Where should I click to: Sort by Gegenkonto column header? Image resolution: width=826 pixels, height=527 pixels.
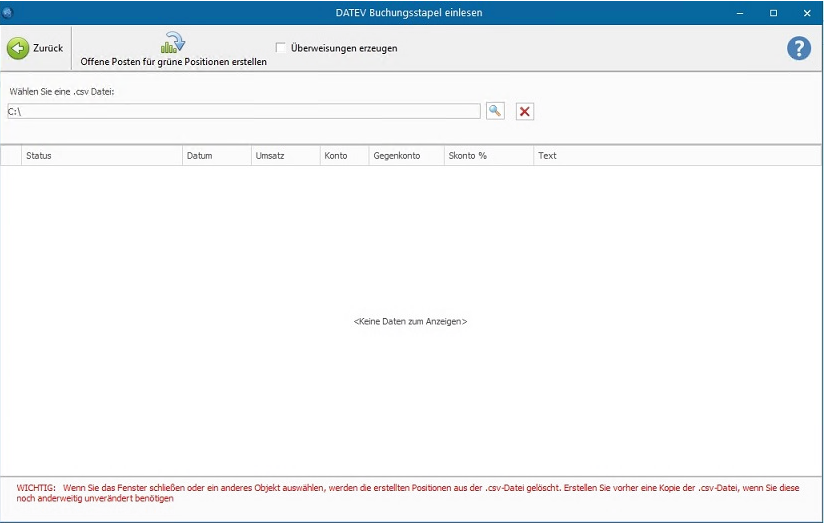click(x=407, y=155)
